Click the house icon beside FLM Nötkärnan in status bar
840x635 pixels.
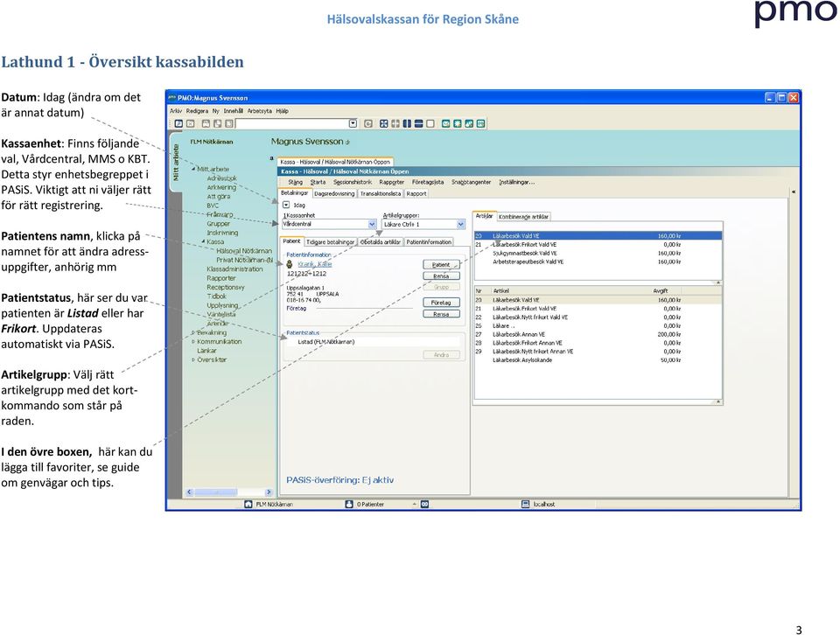pos(248,505)
